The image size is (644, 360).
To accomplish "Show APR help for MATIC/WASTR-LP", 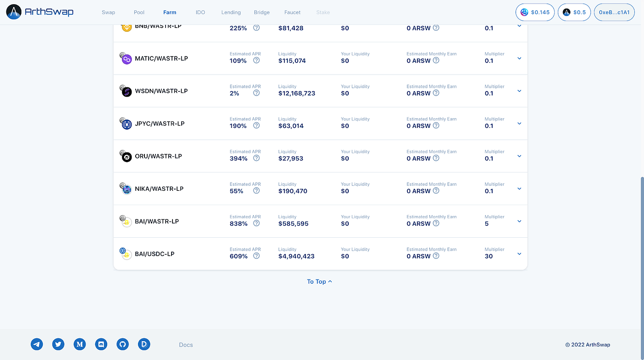I will coord(257,60).
